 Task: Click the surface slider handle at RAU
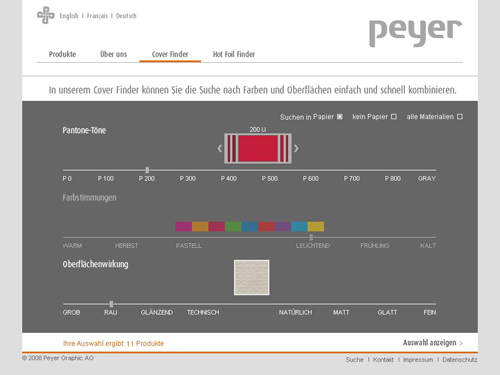click(x=111, y=304)
